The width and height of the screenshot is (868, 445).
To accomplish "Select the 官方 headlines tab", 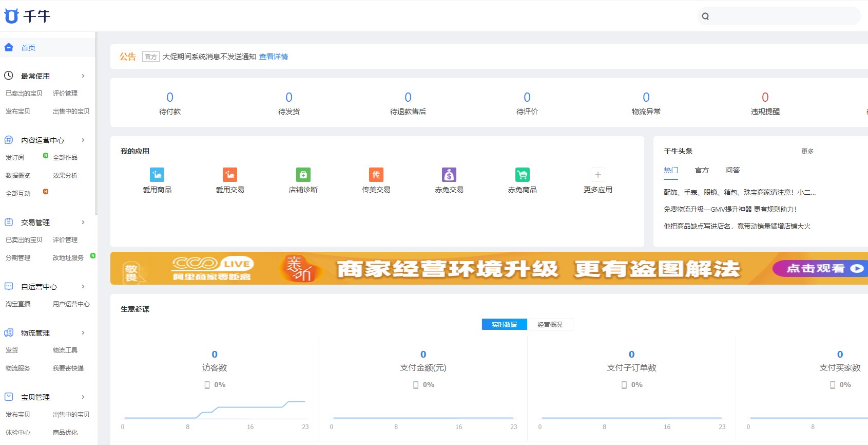I will pos(702,170).
